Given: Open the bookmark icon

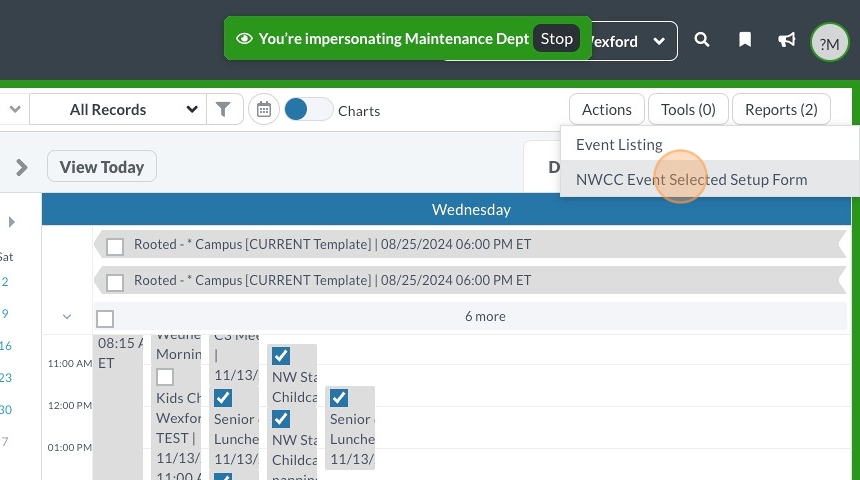Looking at the screenshot, I should 745,41.
